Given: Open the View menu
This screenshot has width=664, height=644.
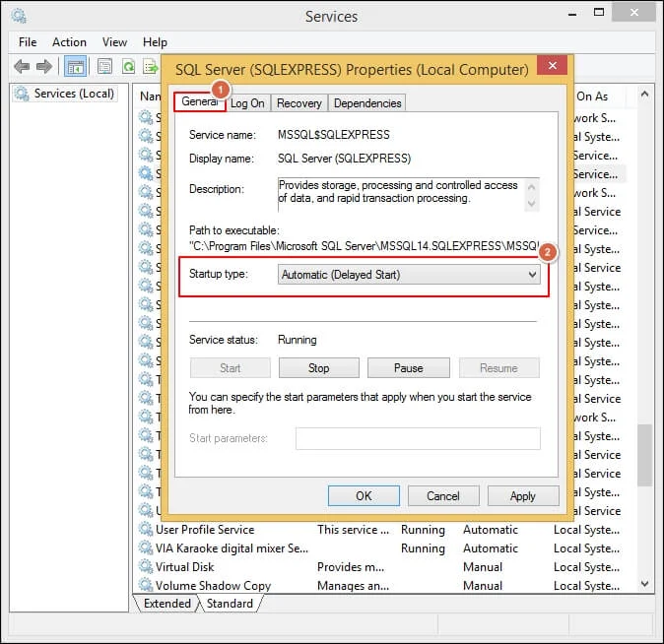Looking at the screenshot, I should 114,42.
